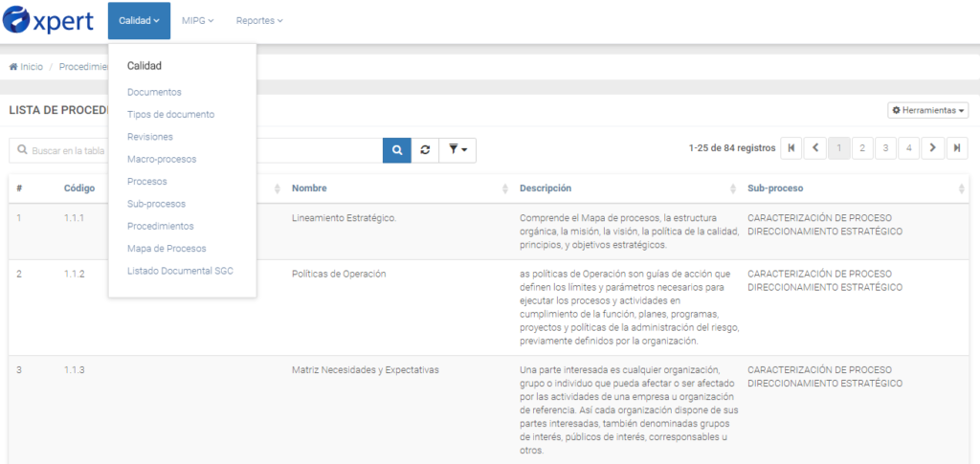Open the filter funnel dropdown
Viewport: 980px width, 464px height.
pyautogui.click(x=457, y=150)
